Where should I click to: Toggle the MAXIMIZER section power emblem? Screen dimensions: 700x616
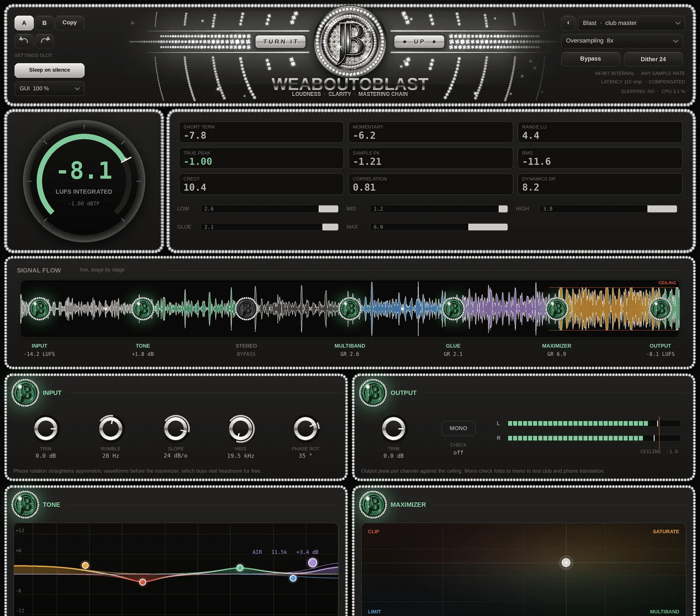pyautogui.click(x=372, y=504)
